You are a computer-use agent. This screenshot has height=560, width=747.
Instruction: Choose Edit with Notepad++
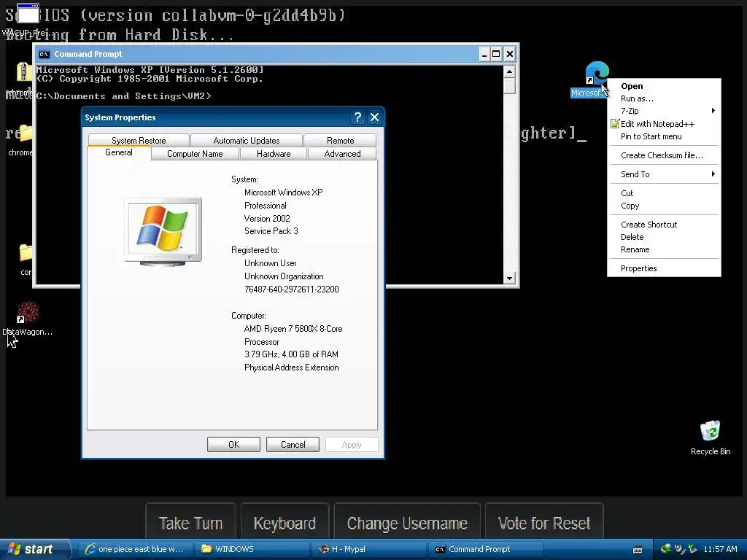click(x=664, y=124)
